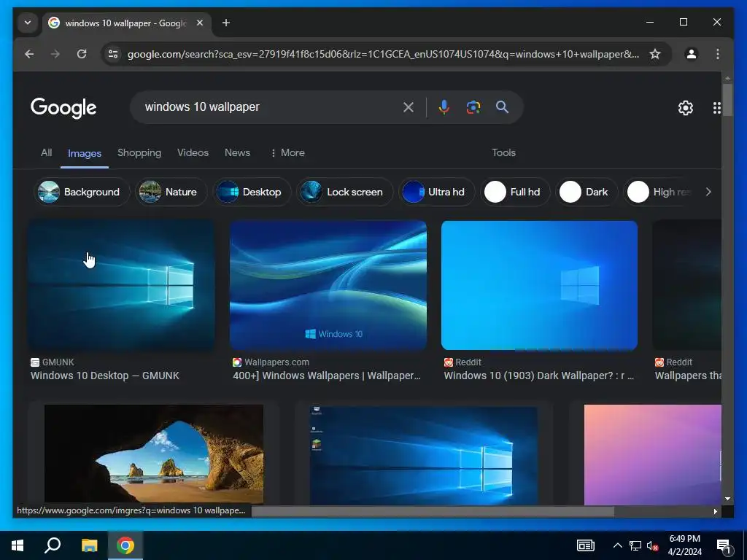747x560 pixels.
Task: Choose the Lock screen chip
Action: (345, 192)
